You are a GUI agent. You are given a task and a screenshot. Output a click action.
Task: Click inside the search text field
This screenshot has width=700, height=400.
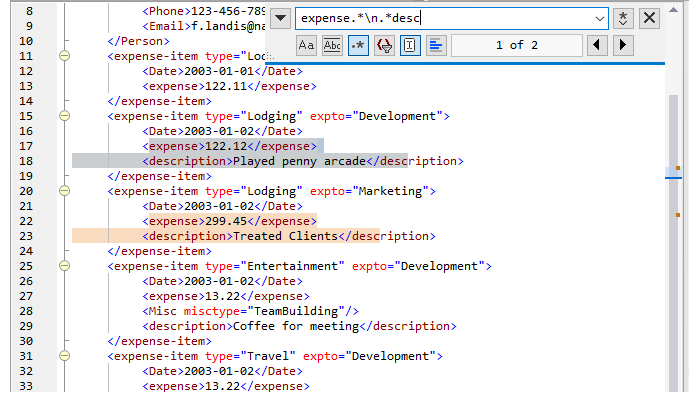click(440, 18)
